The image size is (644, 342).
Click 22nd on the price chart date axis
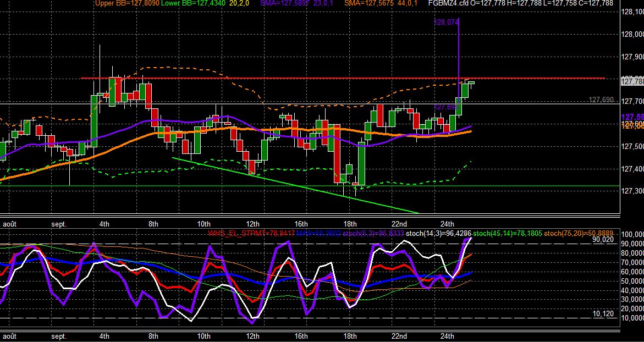point(399,224)
